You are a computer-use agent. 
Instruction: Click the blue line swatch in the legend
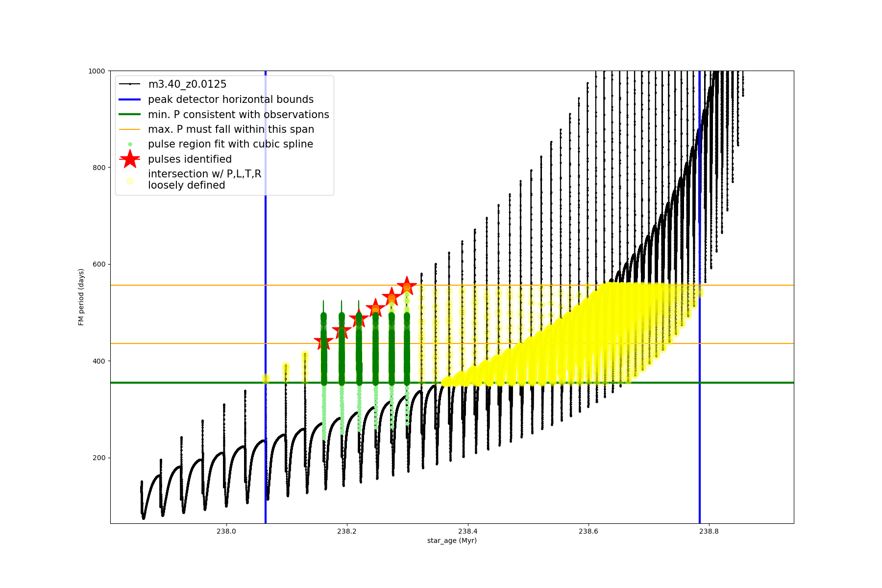point(130,99)
